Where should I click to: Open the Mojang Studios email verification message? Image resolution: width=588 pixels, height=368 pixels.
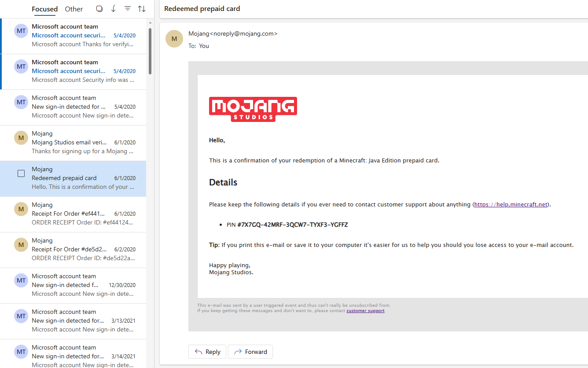coord(73,143)
